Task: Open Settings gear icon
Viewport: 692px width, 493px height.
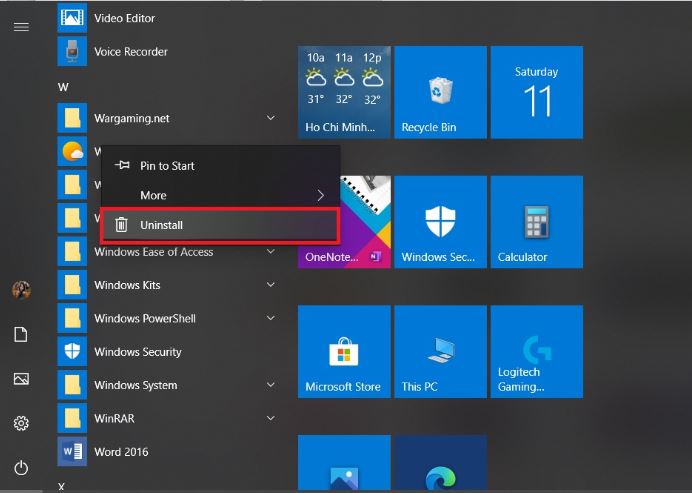Action: click(21, 423)
